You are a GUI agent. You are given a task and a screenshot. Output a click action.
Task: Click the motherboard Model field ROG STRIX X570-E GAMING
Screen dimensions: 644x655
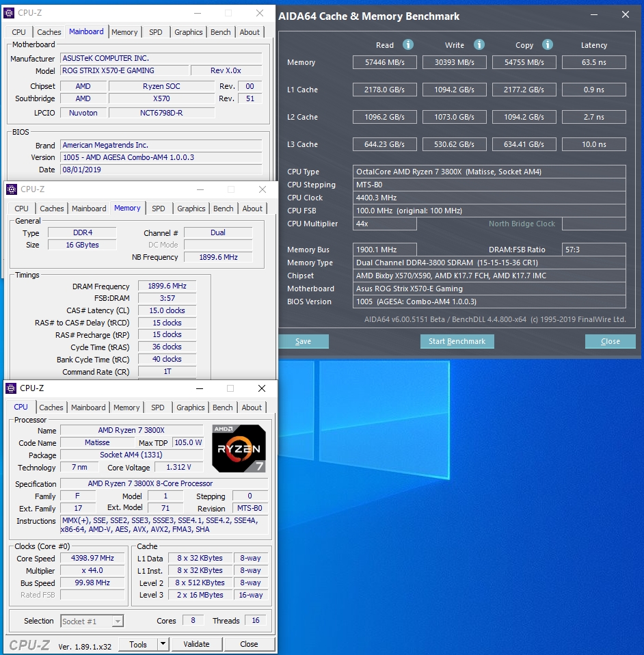pyautogui.click(x=125, y=70)
